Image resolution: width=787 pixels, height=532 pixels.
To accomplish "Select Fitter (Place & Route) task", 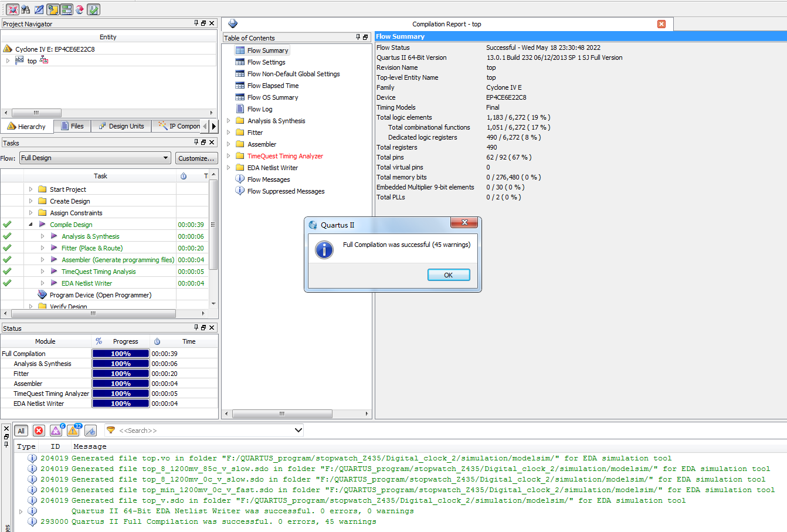I will (x=92, y=248).
